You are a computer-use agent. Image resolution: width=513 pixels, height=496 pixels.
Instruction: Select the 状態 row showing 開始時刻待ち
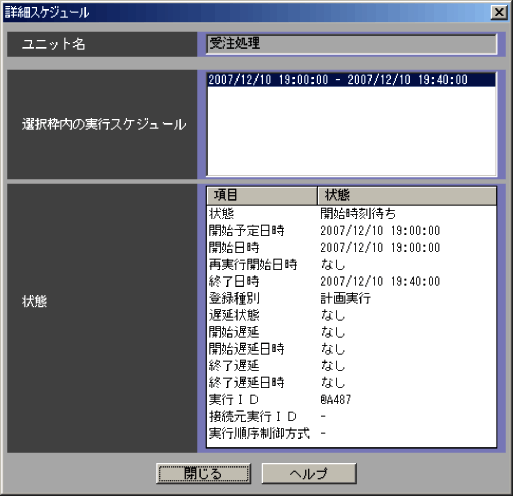pos(351,214)
